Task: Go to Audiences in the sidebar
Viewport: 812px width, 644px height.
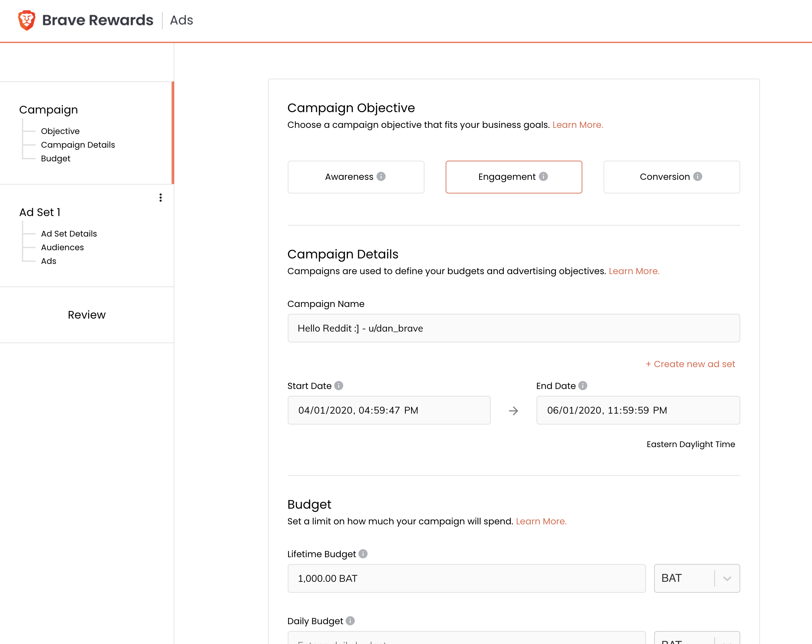Action: pyautogui.click(x=62, y=247)
